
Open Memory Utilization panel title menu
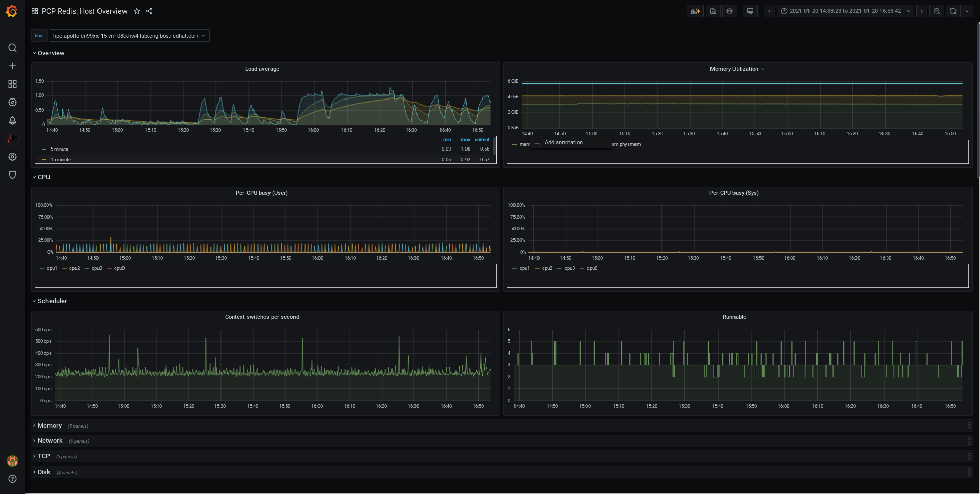tap(737, 69)
